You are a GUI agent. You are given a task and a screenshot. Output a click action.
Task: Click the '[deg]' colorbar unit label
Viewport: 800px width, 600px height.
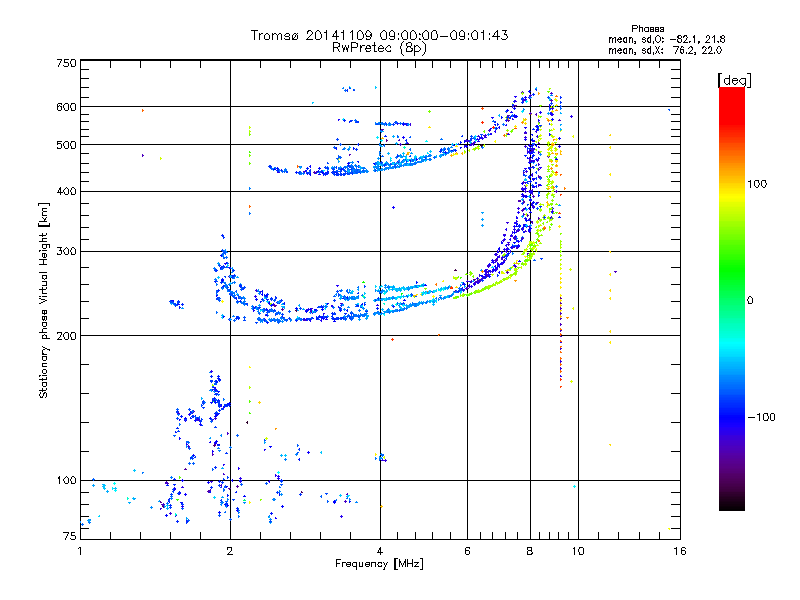point(734,80)
